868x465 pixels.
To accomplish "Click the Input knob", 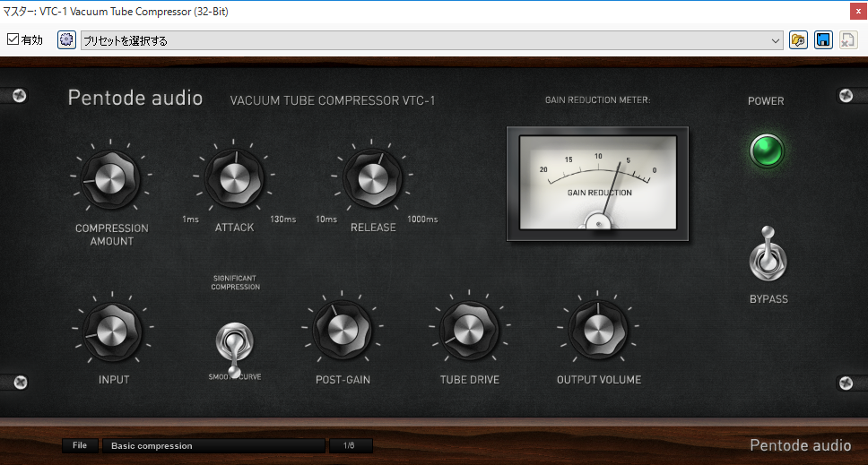I will (x=112, y=332).
